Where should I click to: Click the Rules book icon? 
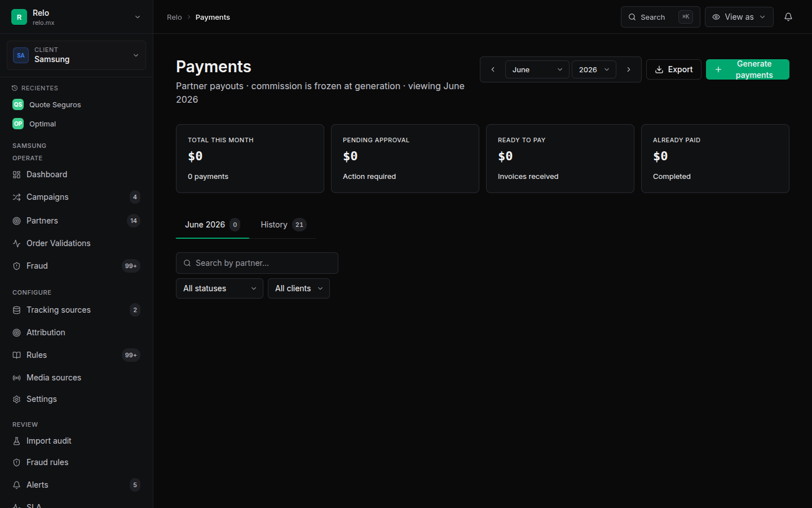[16, 355]
